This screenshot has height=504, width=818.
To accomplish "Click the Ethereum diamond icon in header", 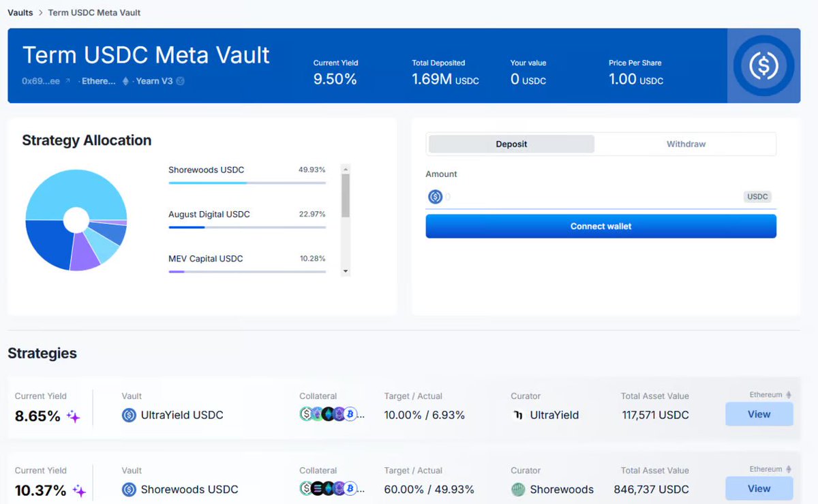I will click(125, 81).
